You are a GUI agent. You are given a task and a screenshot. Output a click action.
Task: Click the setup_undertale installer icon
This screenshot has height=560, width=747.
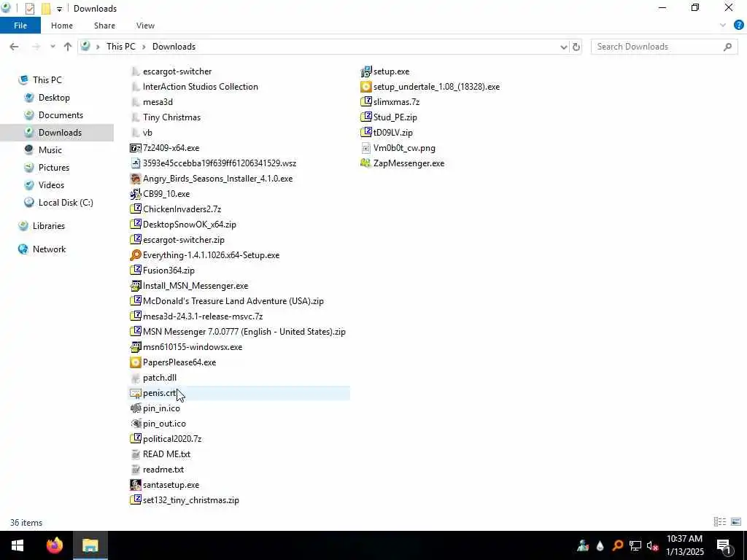pyautogui.click(x=366, y=87)
